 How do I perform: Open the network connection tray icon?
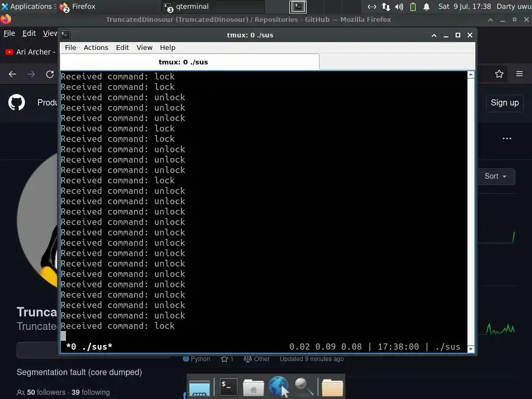pos(372,6)
